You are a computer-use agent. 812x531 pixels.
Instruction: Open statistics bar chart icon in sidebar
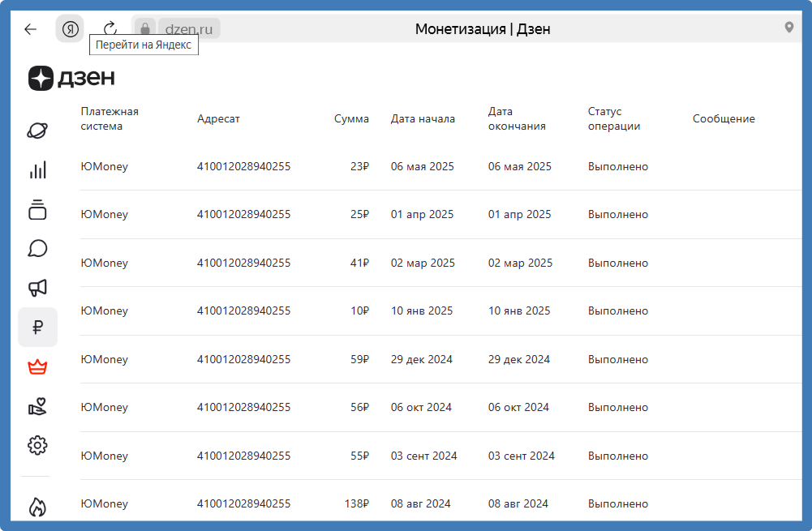(38, 169)
